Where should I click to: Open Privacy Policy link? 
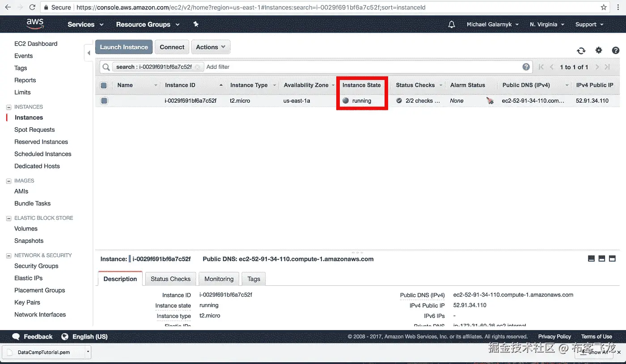(554, 337)
